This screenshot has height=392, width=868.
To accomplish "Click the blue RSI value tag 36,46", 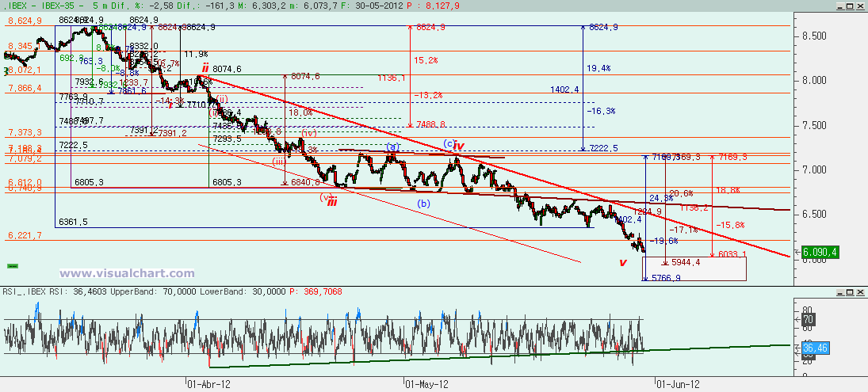I will tap(816, 349).
